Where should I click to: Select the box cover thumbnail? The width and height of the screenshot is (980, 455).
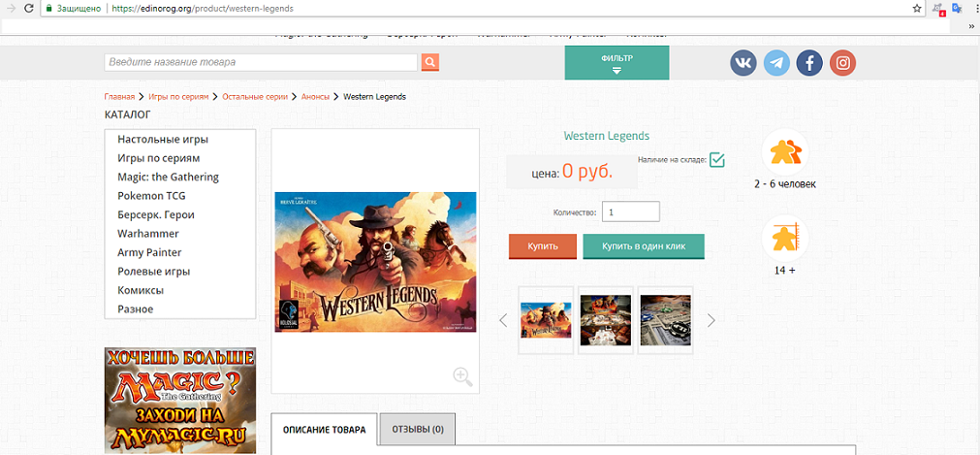point(546,320)
